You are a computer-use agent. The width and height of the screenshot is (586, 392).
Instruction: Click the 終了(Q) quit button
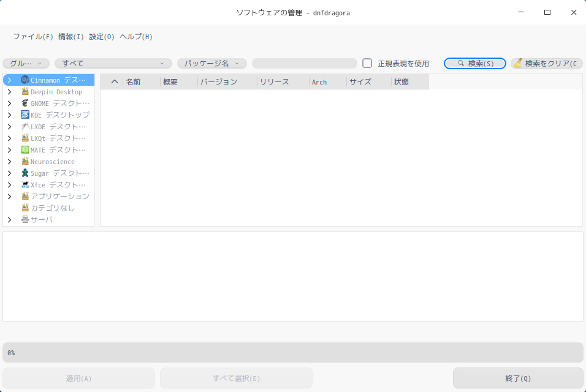[x=518, y=378]
